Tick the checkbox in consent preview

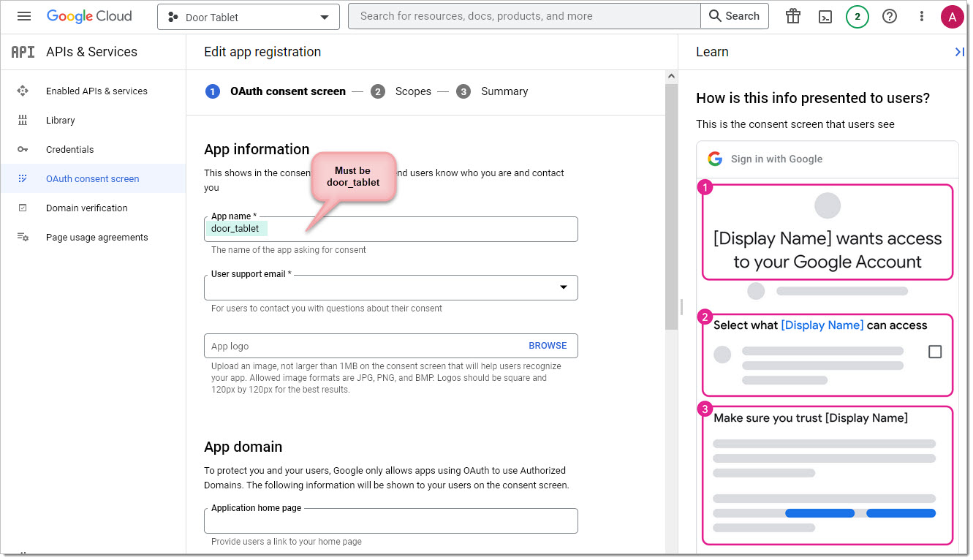[x=934, y=352]
